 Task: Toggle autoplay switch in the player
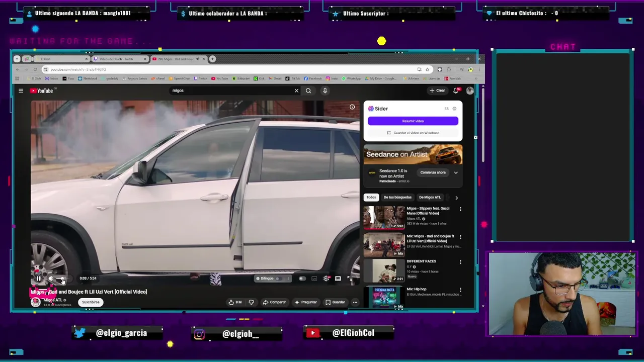[x=302, y=279]
